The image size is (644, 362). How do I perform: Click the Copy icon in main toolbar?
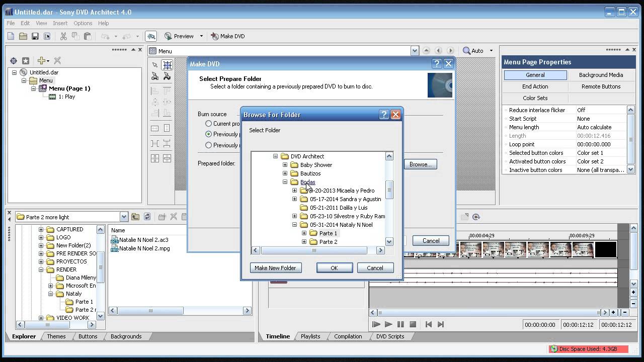75,36
